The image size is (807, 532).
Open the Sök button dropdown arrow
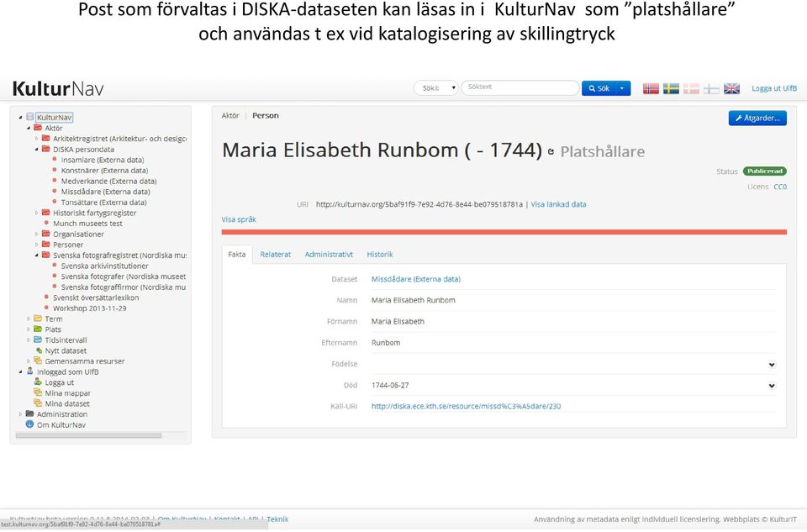point(622,88)
